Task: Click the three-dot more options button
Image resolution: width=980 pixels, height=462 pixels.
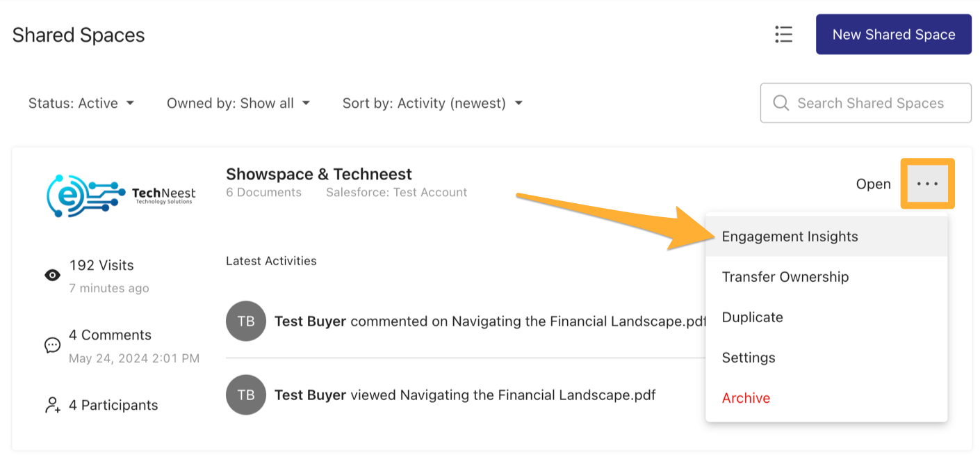Action: (927, 184)
